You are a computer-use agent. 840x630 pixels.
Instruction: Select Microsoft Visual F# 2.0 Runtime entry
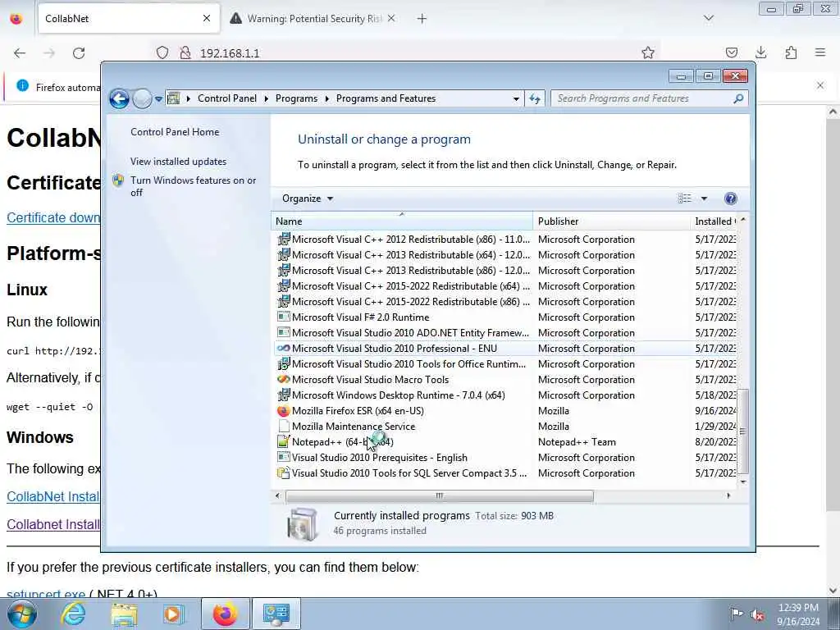pos(505,317)
